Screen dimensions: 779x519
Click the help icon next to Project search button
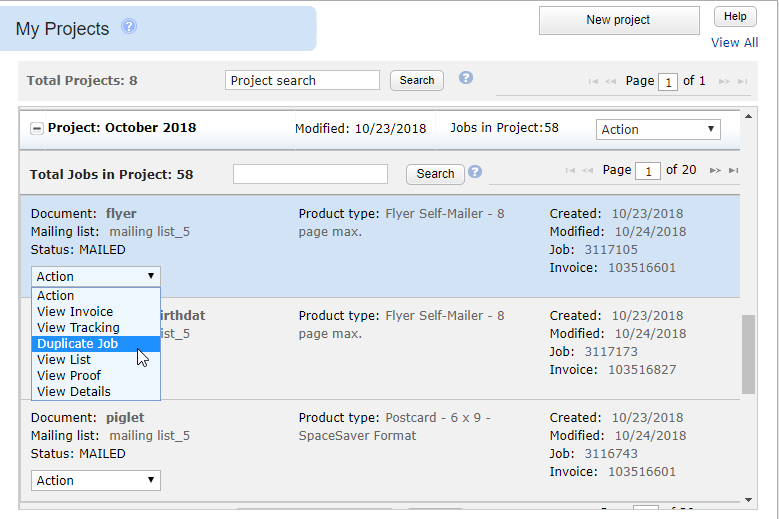465,78
